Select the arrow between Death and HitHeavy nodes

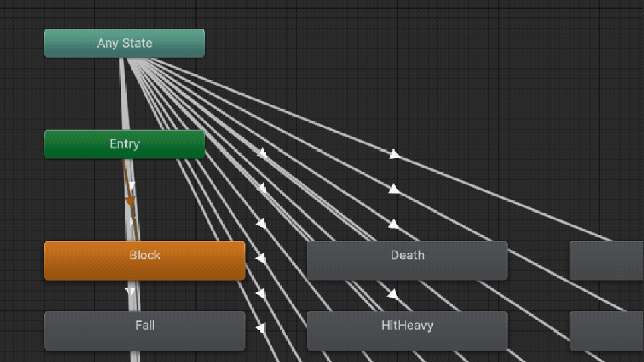(x=392, y=294)
